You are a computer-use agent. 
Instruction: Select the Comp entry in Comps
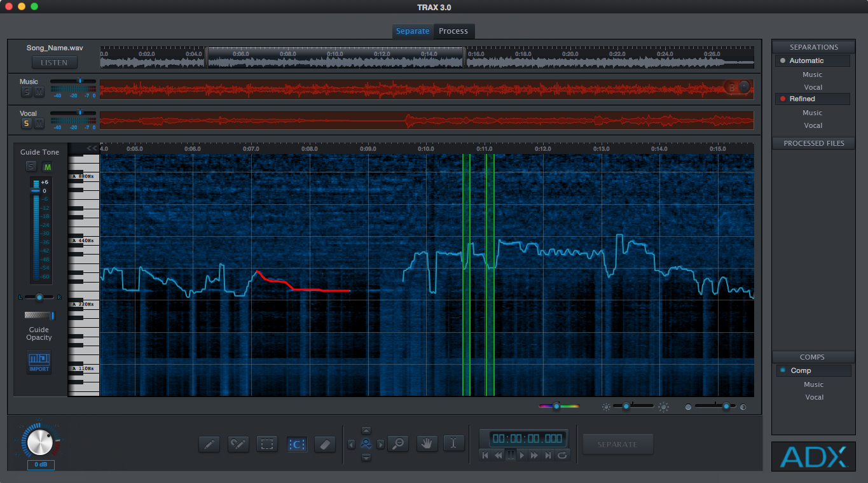813,370
